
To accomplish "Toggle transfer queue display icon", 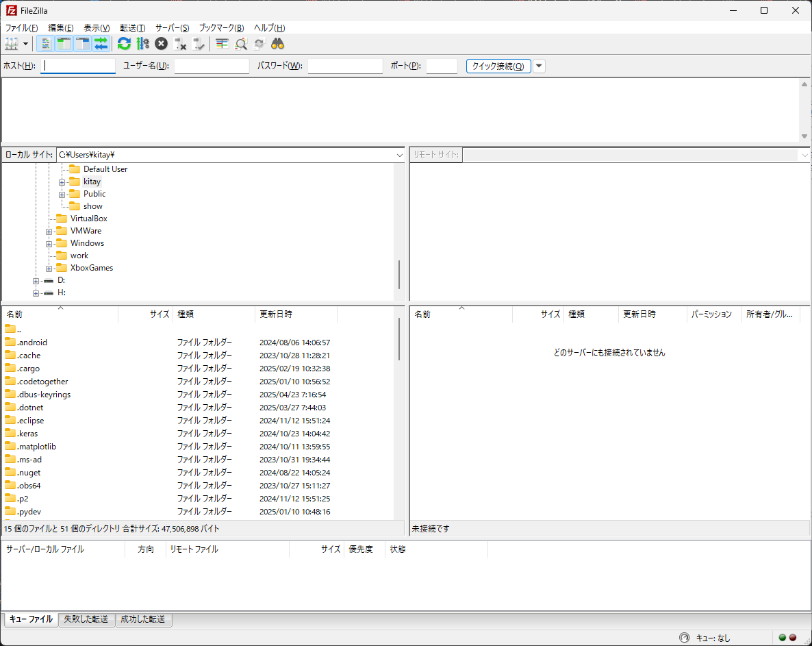I will [x=101, y=44].
